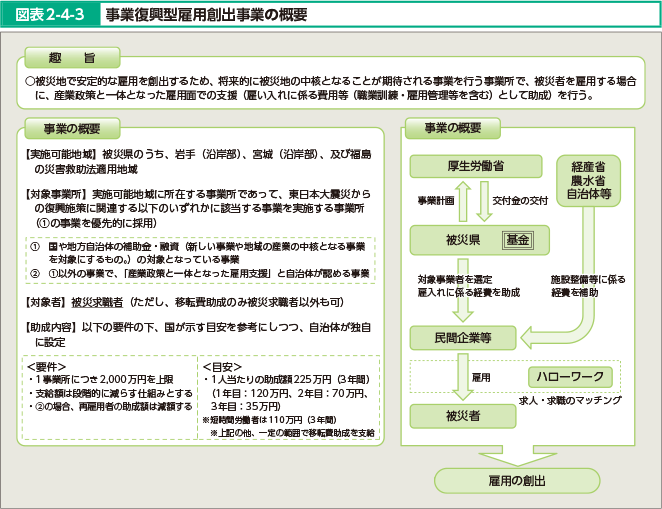The width and height of the screenshot is (662, 509).
Task: Click the 求人・求職のマッチング text
Action: coord(569,400)
